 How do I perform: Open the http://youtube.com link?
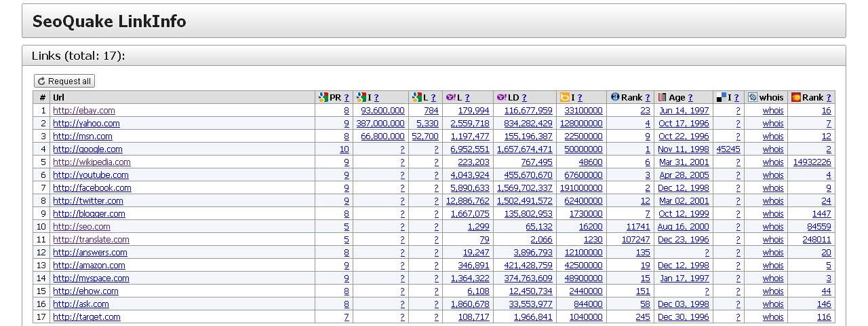pyautogui.click(x=91, y=175)
